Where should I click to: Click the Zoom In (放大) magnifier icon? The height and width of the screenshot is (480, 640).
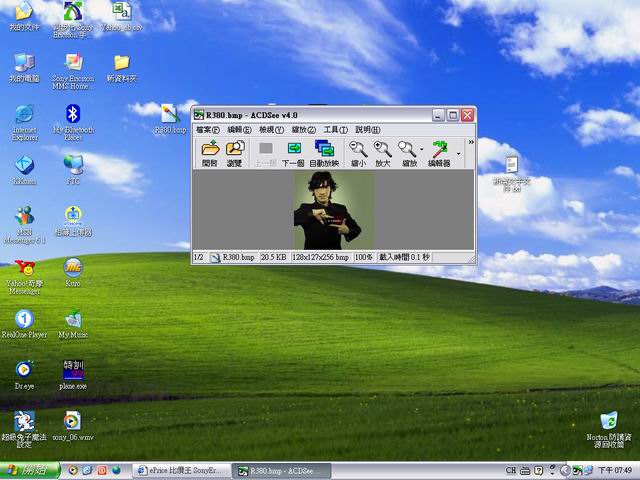pyautogui.click(x=383, y=153)
